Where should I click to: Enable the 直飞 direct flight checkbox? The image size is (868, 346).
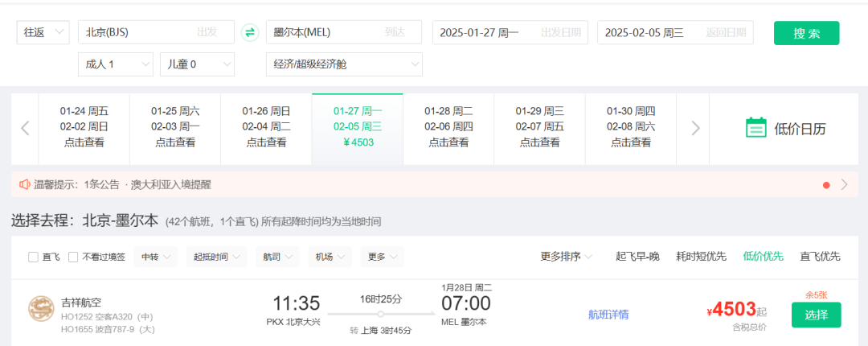[x=33, y=257]
